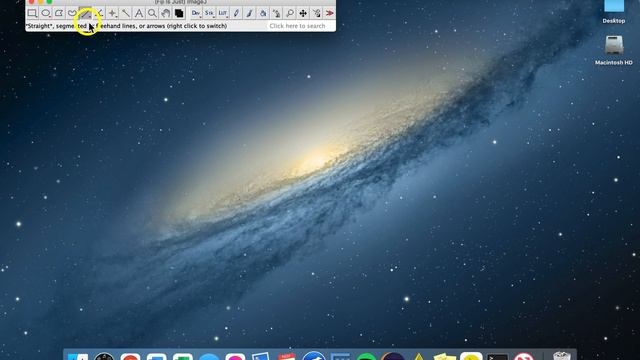Select the Point tool
The width and height of the screenshot is (640, 360).
(x=112, y=13)
